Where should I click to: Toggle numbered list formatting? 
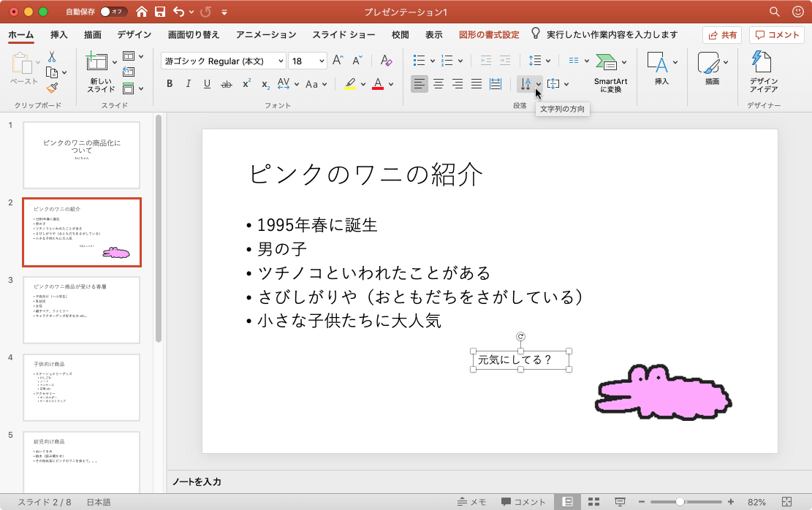click(x=445, y=59)
